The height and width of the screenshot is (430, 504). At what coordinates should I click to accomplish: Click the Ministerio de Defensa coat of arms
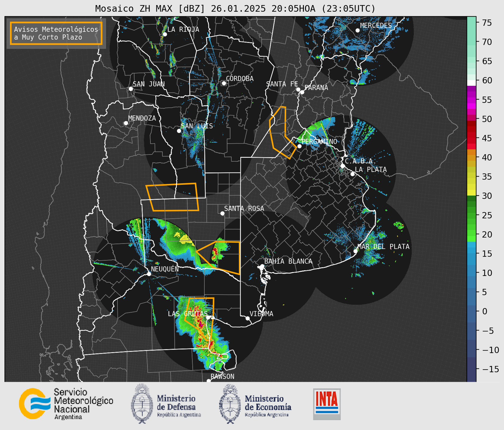coord(142,403)
